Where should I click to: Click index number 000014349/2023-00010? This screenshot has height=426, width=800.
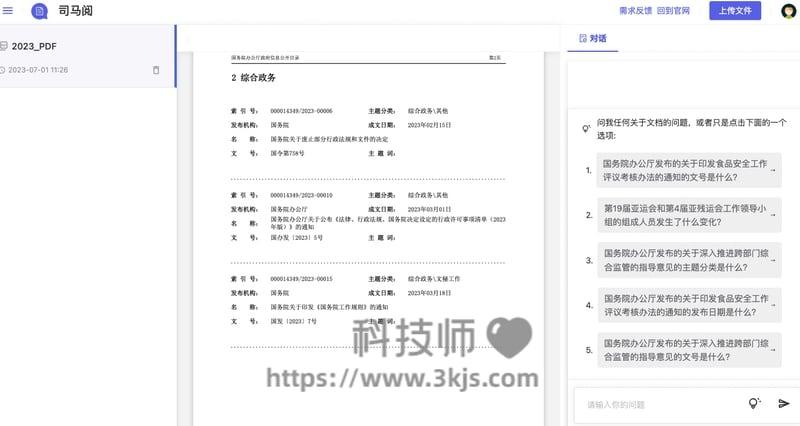301,195
